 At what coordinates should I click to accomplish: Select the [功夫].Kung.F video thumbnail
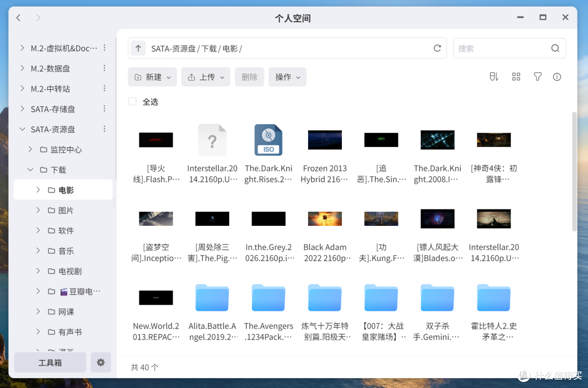click(381, 219)
